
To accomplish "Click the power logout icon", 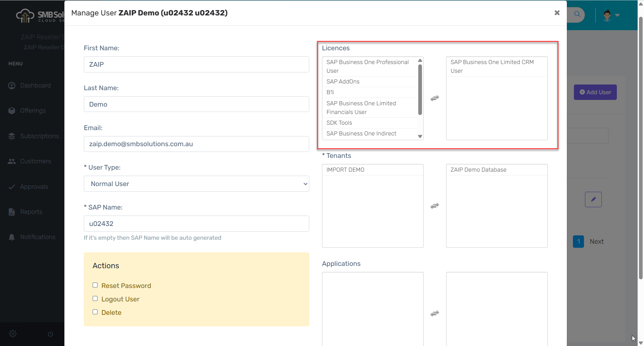I will click(x=50, y=334).
